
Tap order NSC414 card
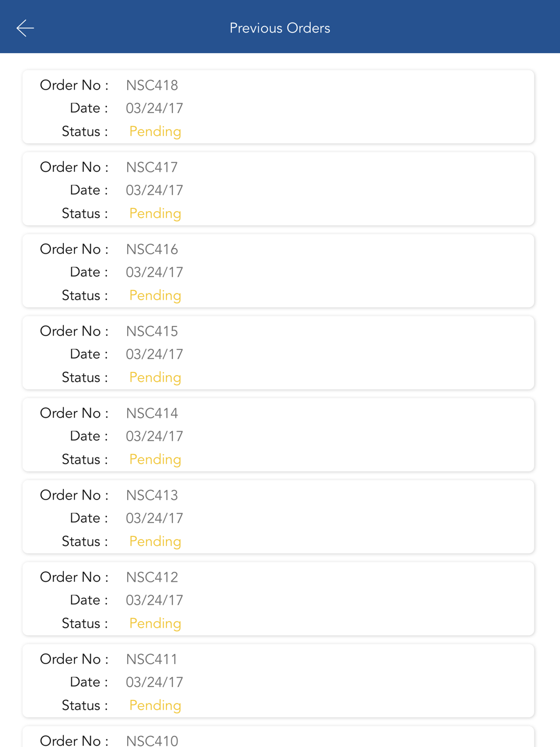click(278, 435)
